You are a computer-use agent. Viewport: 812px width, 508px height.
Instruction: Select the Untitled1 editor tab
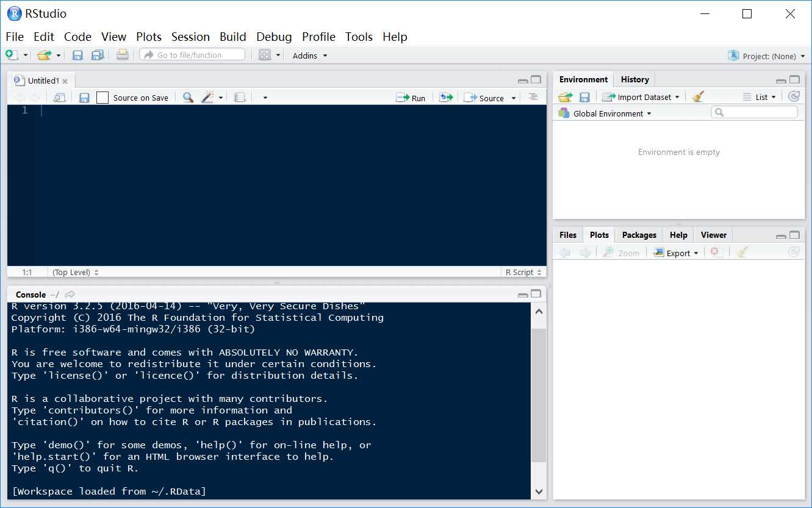point(43,80)
